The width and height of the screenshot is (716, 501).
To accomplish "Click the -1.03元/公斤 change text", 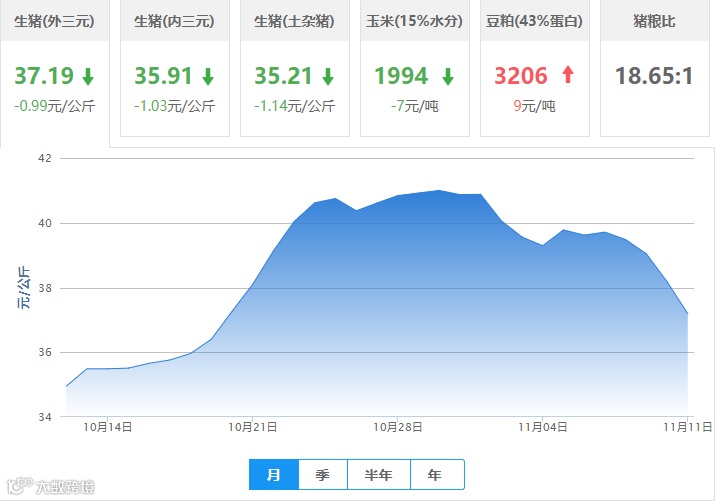I will 174,106.
